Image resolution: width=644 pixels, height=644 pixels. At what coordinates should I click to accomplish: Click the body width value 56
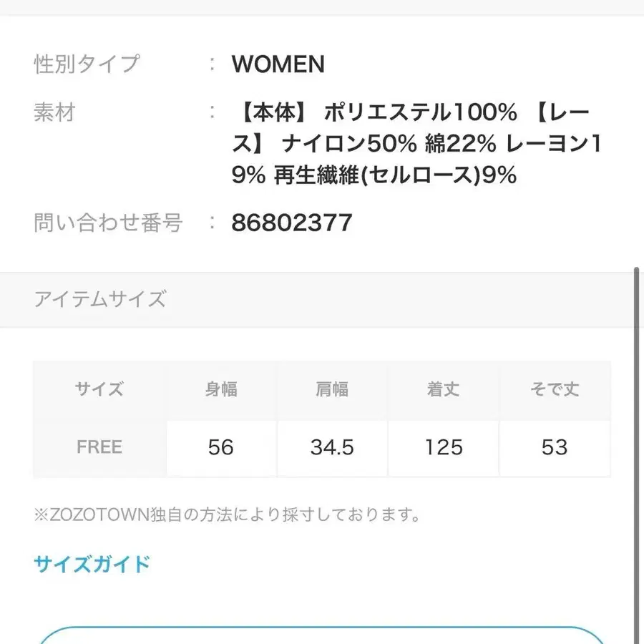(222, 447)
